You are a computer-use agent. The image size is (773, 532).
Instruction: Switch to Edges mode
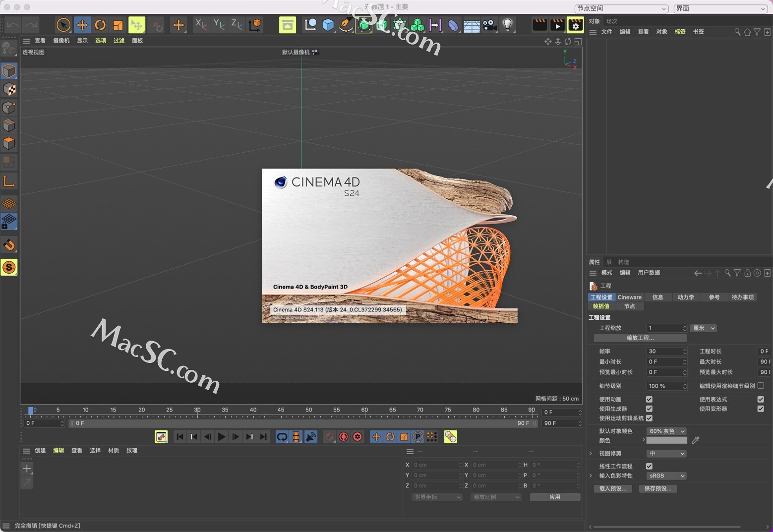pyautogui.click(x=9, y=125)
